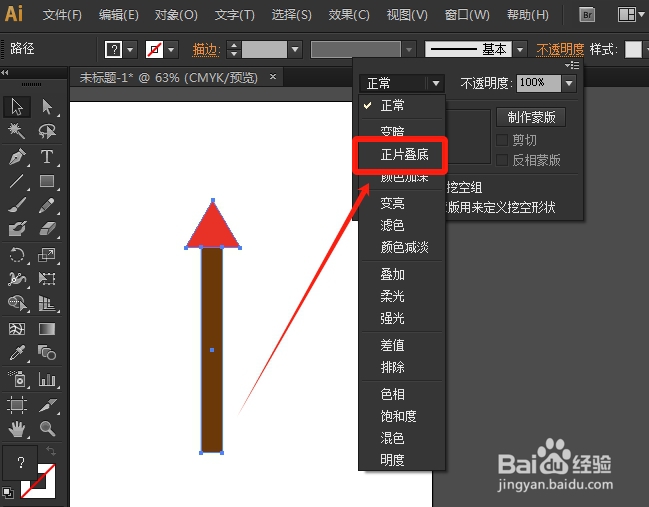The image size is (649, 507).
Task: Toggle the 剪切 checkbox
Action: [502, 140]
